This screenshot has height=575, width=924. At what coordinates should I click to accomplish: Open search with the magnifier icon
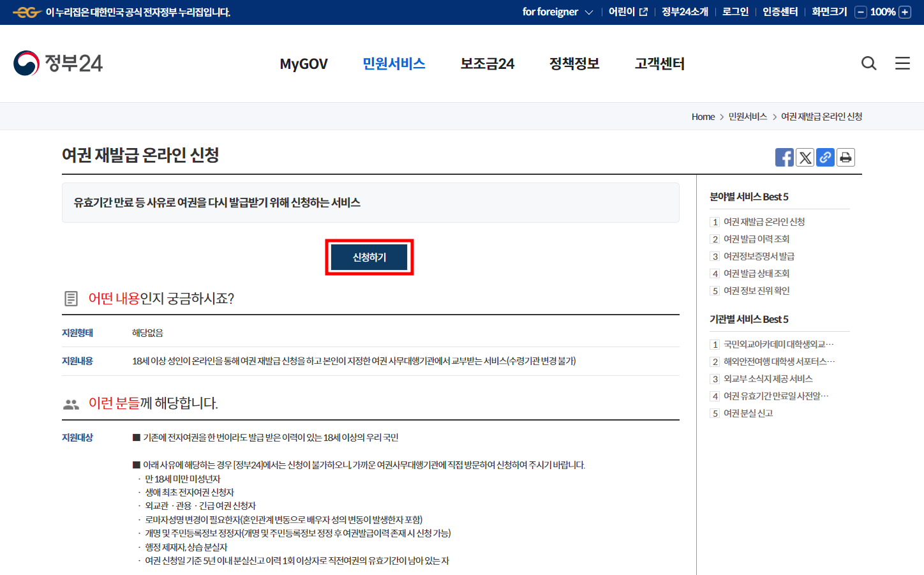868,63
